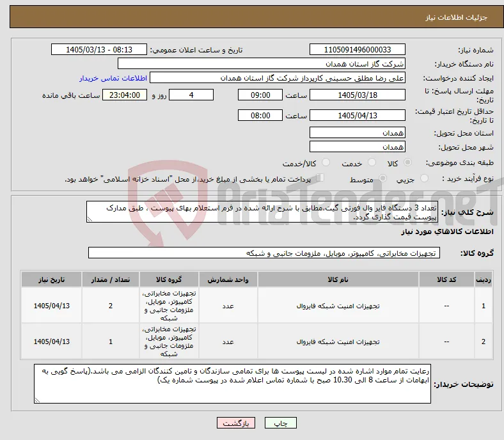Select the جزیی purchase type radio
The image size is (504, 440).
click(424, 178)
